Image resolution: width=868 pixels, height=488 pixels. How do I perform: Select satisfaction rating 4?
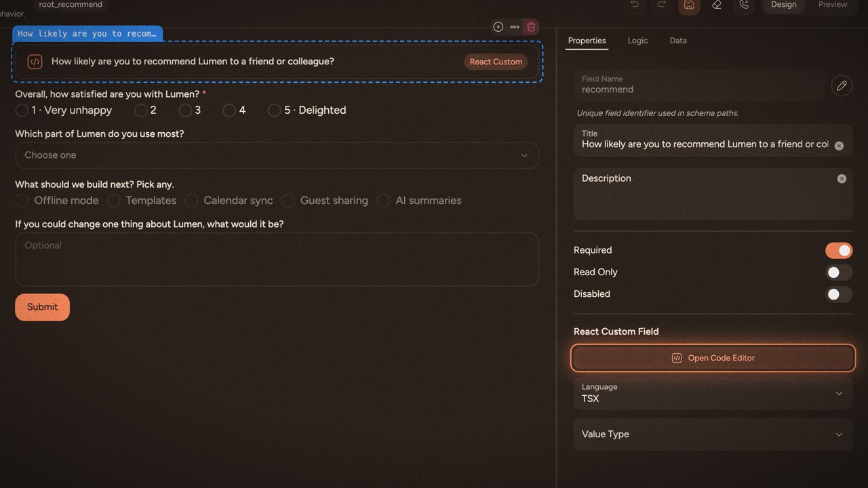click(229, 110)
